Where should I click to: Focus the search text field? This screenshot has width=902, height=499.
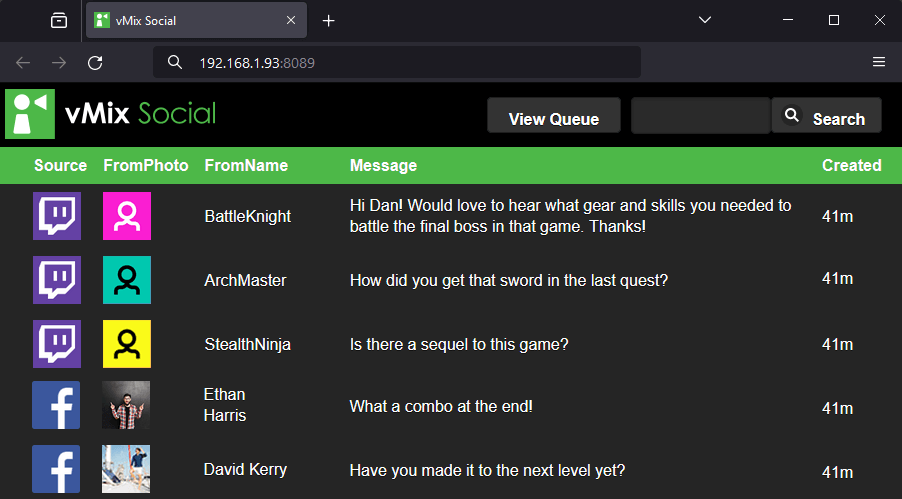[700, 116]
